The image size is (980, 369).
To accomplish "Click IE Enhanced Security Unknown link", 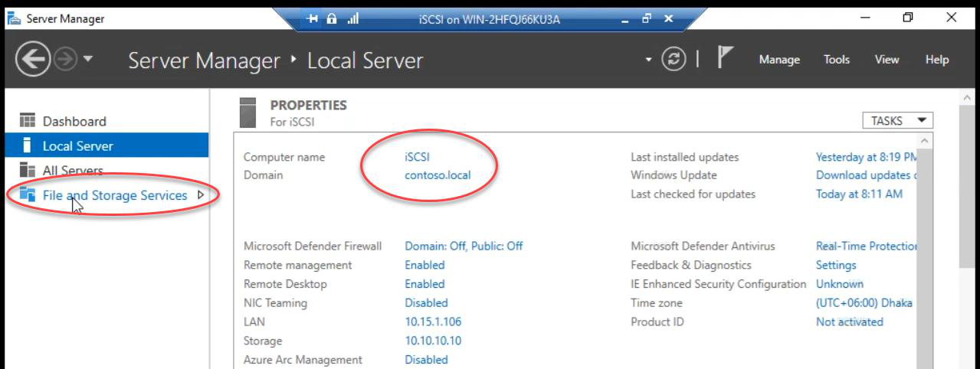I will pos(840,284).
